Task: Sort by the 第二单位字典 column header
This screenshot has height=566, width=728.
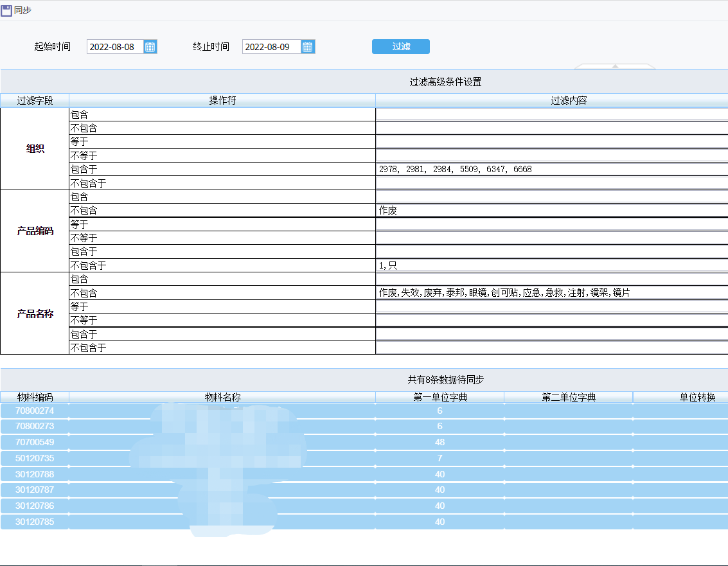Action: coord(568,397)
